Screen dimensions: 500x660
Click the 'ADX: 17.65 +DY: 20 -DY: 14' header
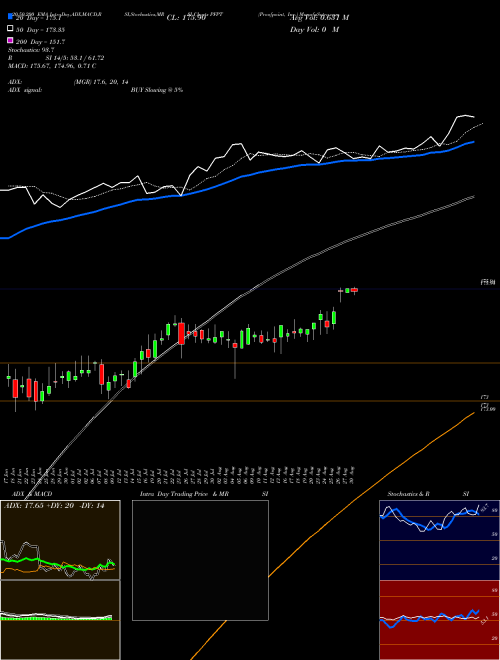pos(54,506)
